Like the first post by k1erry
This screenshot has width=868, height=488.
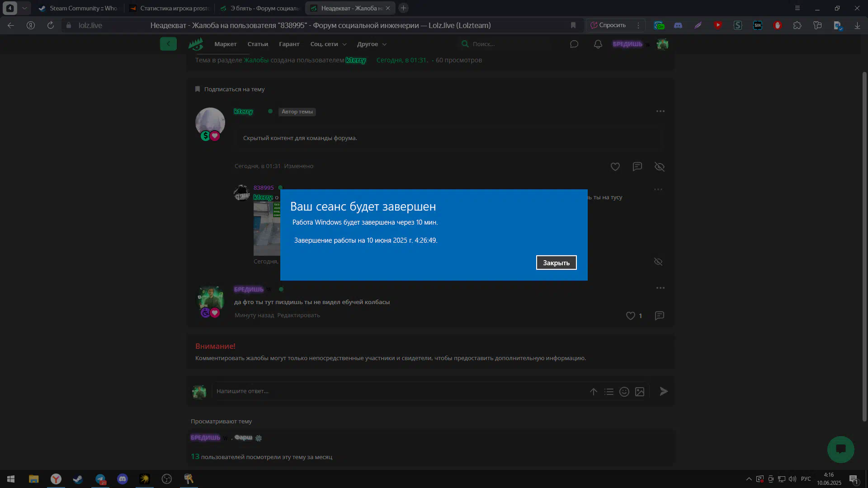[615, 167]
